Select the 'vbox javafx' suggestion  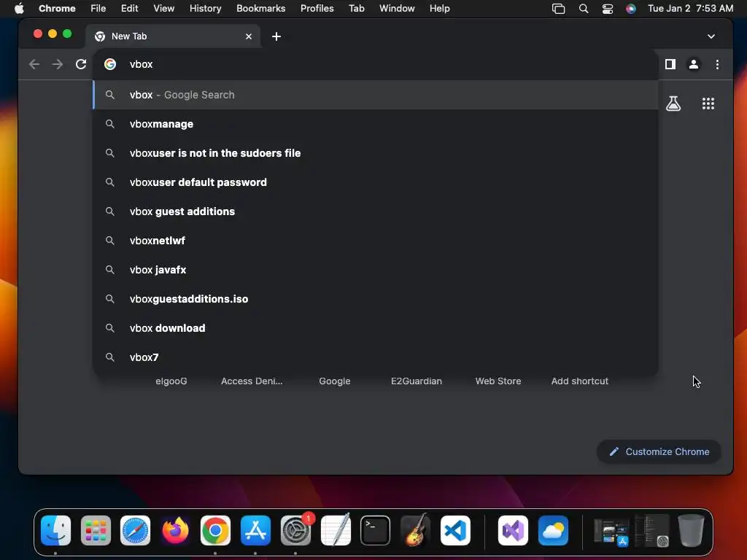376,270
